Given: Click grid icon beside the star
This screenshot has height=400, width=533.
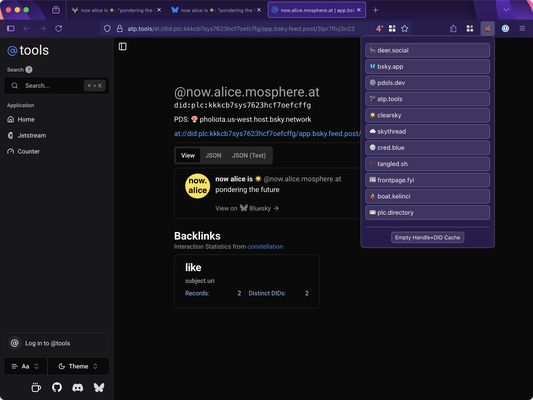Looking at the screenshot, I should point(392,29).
